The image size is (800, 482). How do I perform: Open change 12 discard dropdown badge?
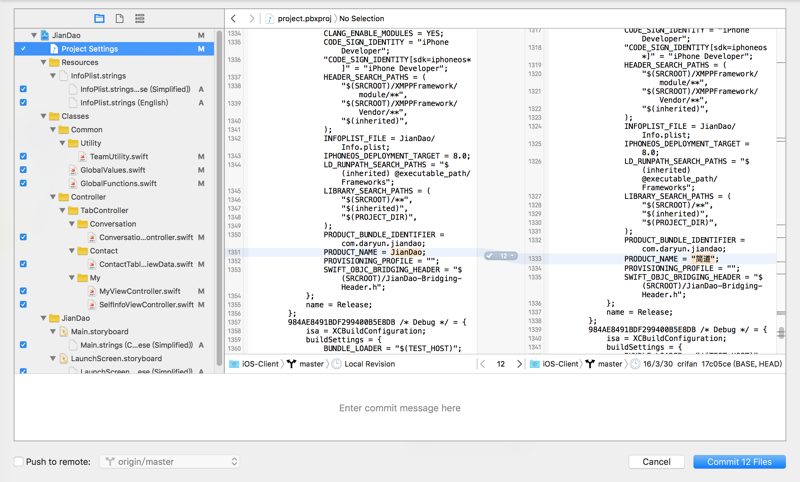pos(501,256)
